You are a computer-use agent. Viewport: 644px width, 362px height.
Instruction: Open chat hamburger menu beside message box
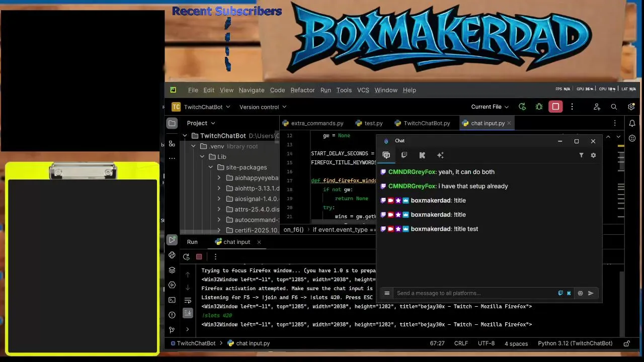(x=387, y=293)
